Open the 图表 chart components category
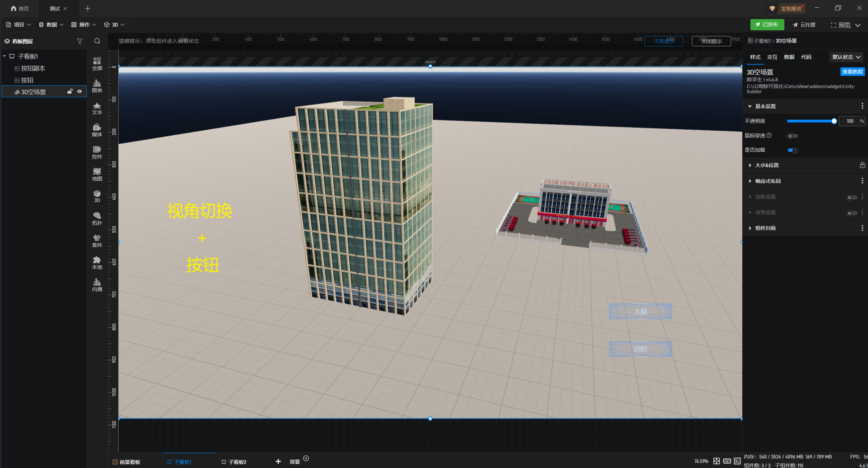The width and height of the screenshot is (868, 468). (x=97, y=86)
